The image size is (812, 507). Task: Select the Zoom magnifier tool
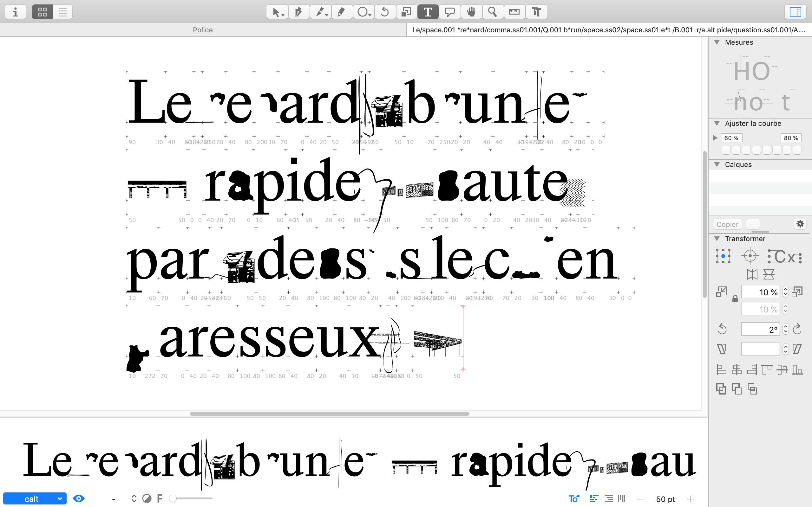pyautogui.click(x=492, y=12)
